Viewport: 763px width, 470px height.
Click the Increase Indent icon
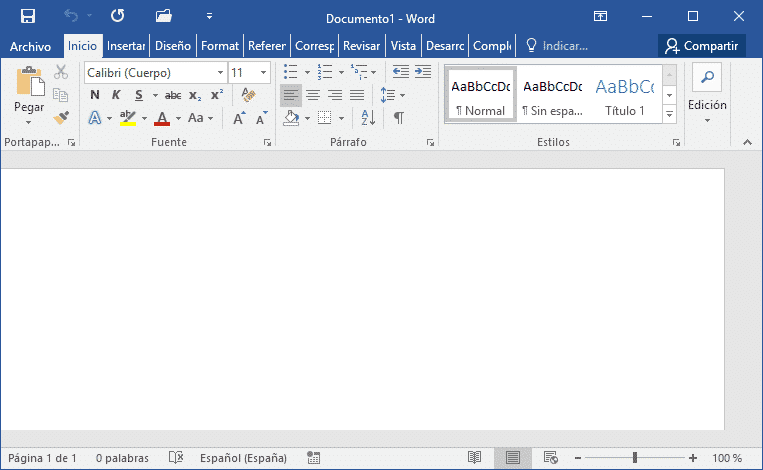coord(423,72)
